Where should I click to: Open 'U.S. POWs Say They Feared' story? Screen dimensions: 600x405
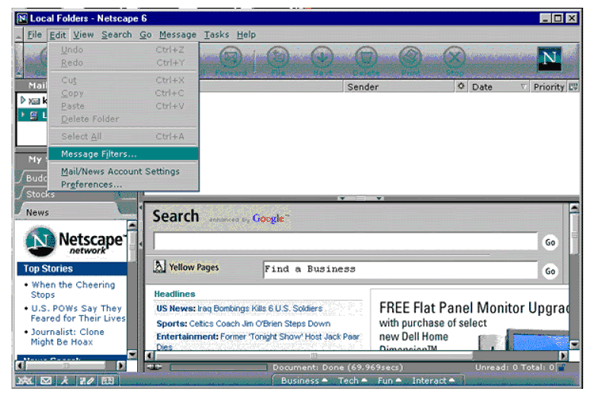(78, 313)
